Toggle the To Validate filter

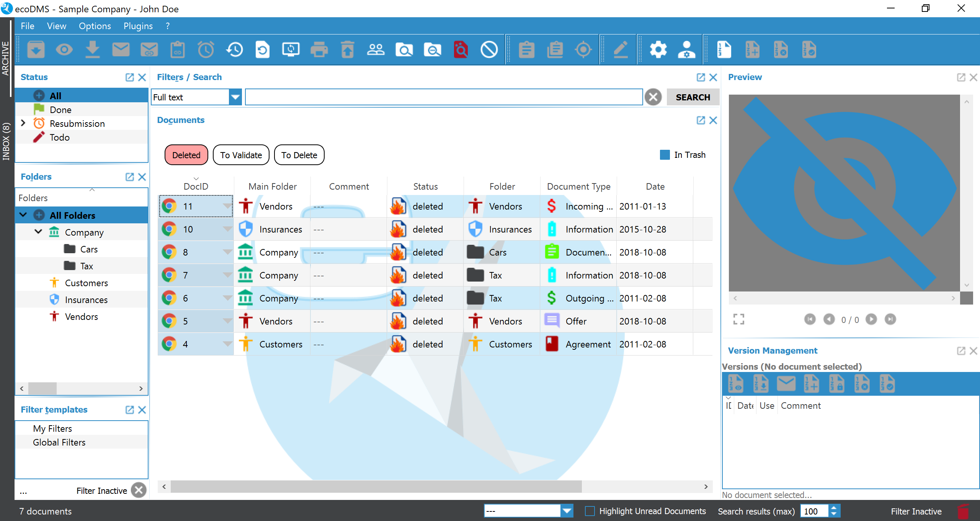(241, 155)
